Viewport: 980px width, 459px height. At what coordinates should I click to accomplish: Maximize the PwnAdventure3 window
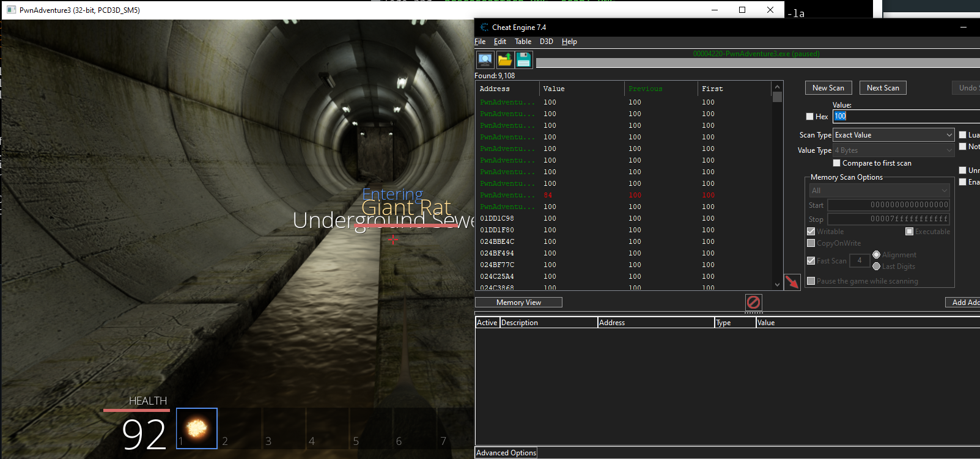tap(742, 10)
